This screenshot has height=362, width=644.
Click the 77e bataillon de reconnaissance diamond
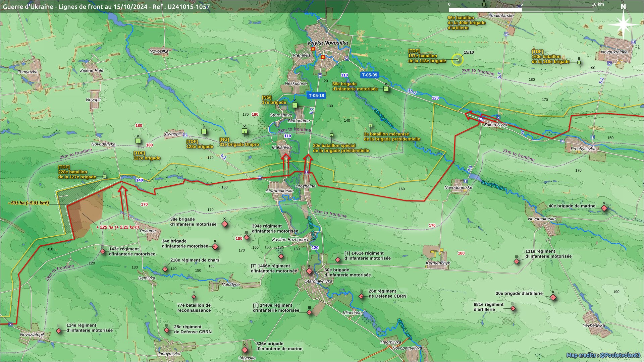click(194, 297)
